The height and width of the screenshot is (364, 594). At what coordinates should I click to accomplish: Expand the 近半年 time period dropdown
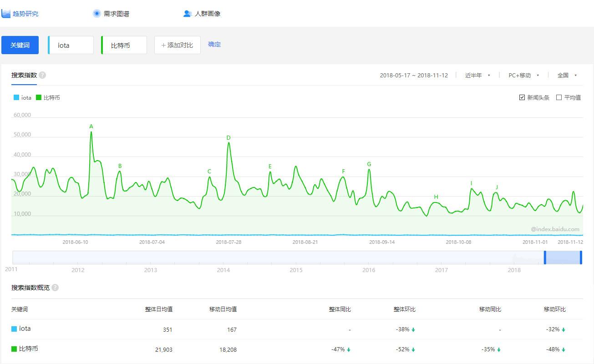pos(477,76)
